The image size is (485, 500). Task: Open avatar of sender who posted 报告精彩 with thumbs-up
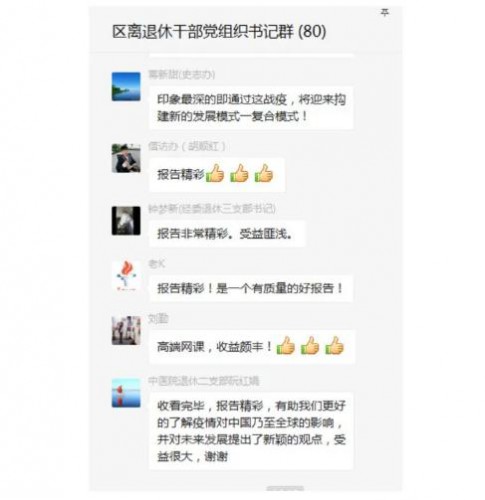pyautogui.click(x=126, y=158)
